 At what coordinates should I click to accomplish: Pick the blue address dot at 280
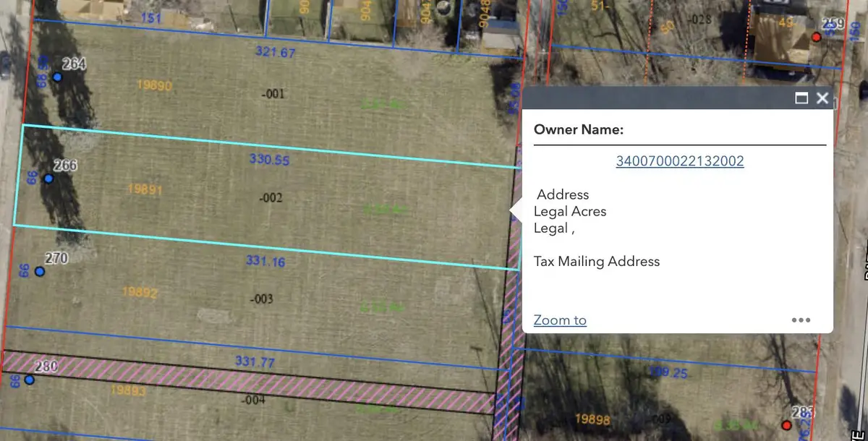coord(29,380)
